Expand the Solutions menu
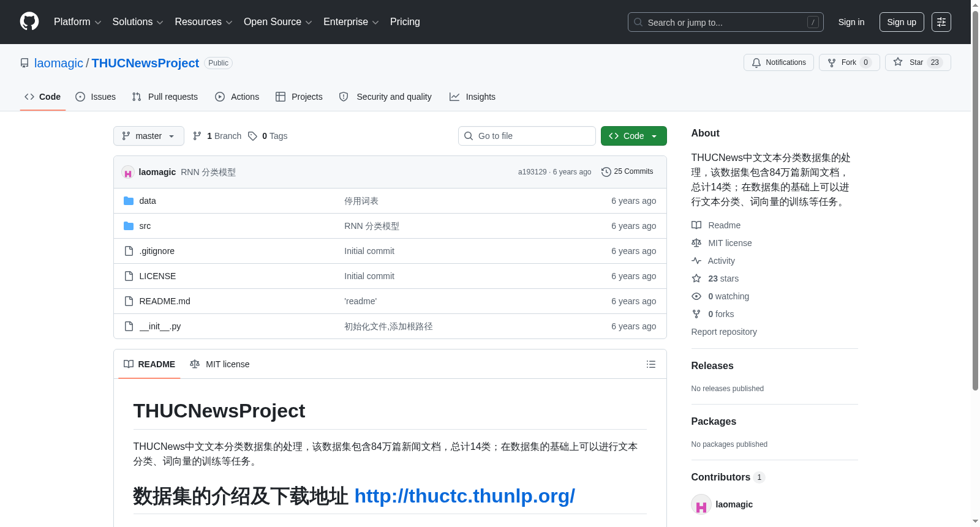Image resolution: width=980 pixels, height=527 pixels. click(138, 22)
